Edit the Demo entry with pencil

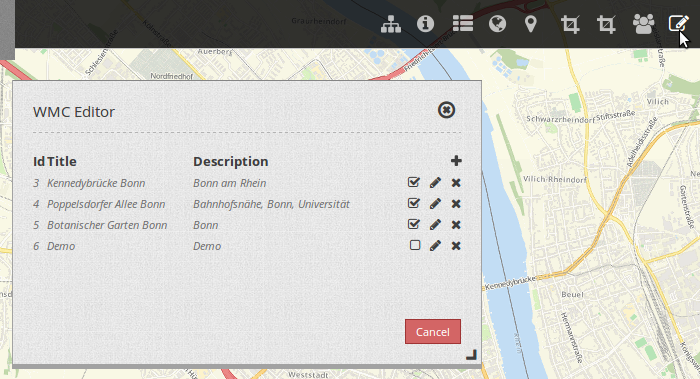click(x=435, y=246)
